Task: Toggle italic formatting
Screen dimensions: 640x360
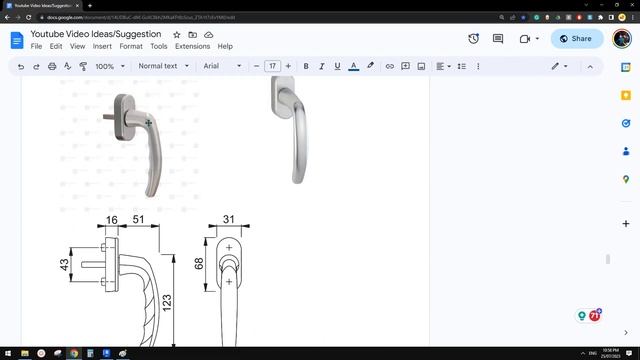Action: click(322, 66)
